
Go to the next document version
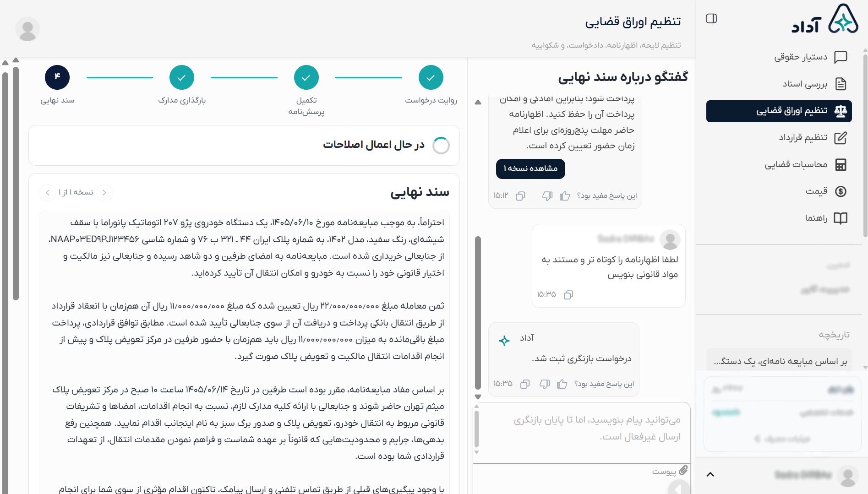48,193
